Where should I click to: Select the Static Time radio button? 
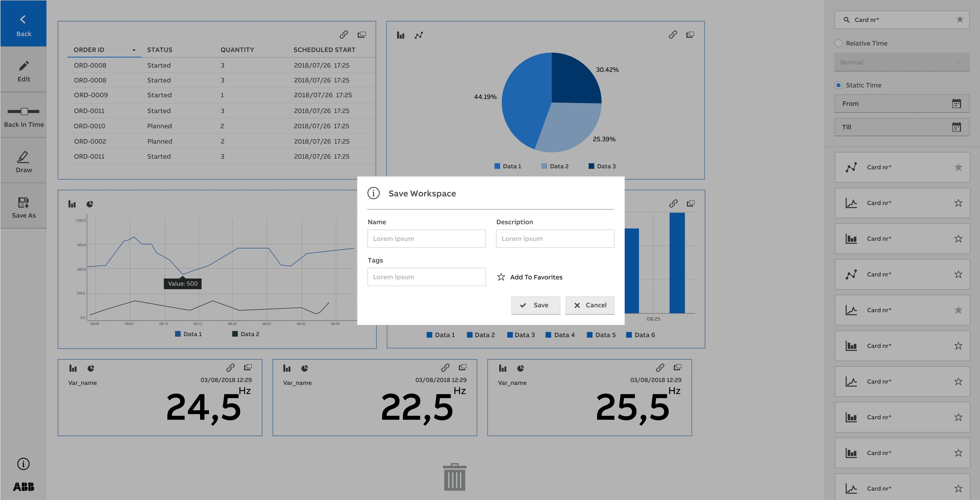pyautogui.click(x=839, y=85)
